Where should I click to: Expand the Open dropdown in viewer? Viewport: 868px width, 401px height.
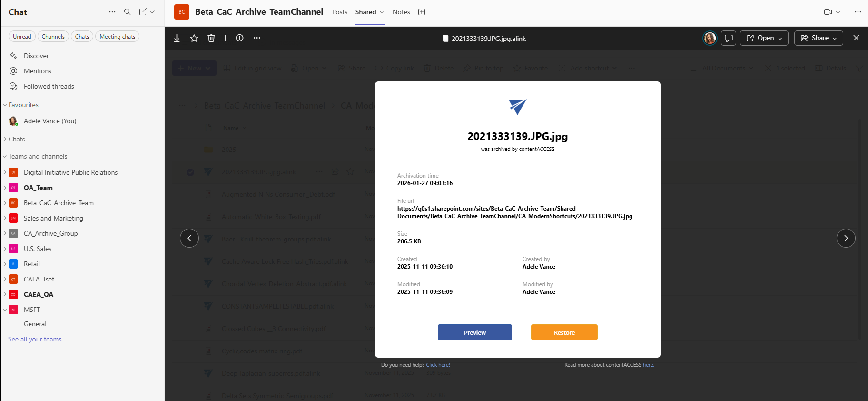tap(764, 38)
